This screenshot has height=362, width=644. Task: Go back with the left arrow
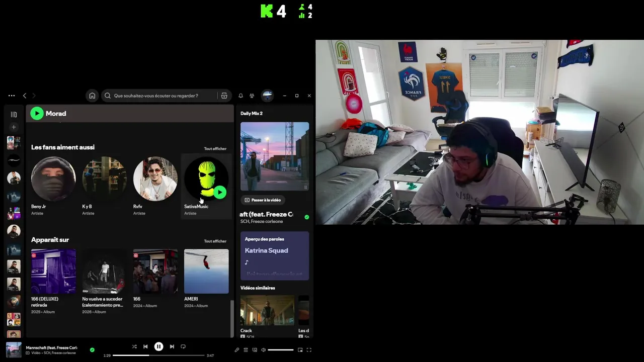[x=25, y=96]
